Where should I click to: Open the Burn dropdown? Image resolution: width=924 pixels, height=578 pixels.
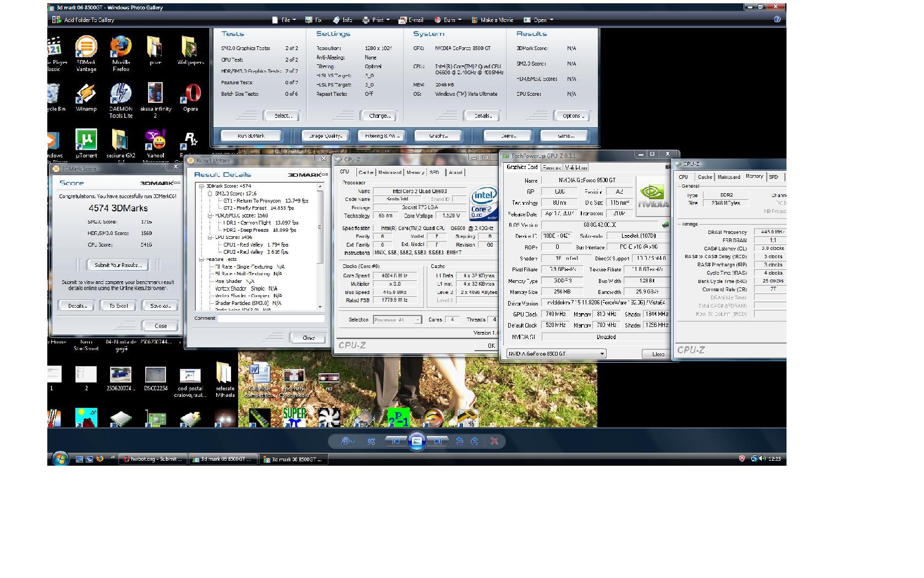tap(448, 20)
